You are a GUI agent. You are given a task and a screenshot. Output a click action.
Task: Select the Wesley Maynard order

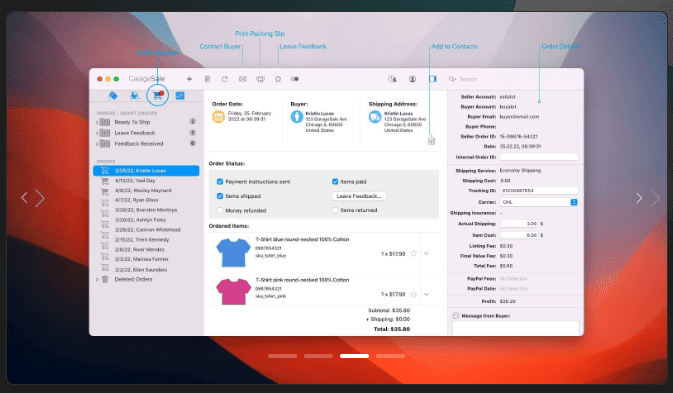click(x=146, y=190)
